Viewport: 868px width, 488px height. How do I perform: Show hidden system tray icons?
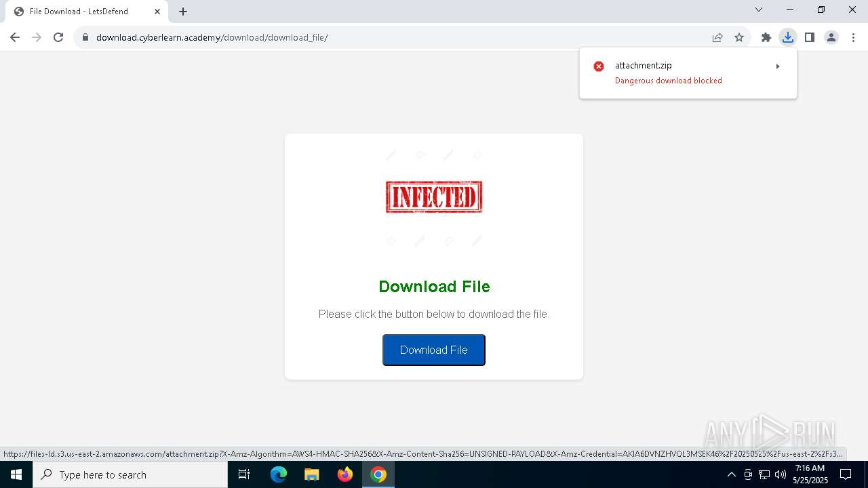[x=731, y=474]
